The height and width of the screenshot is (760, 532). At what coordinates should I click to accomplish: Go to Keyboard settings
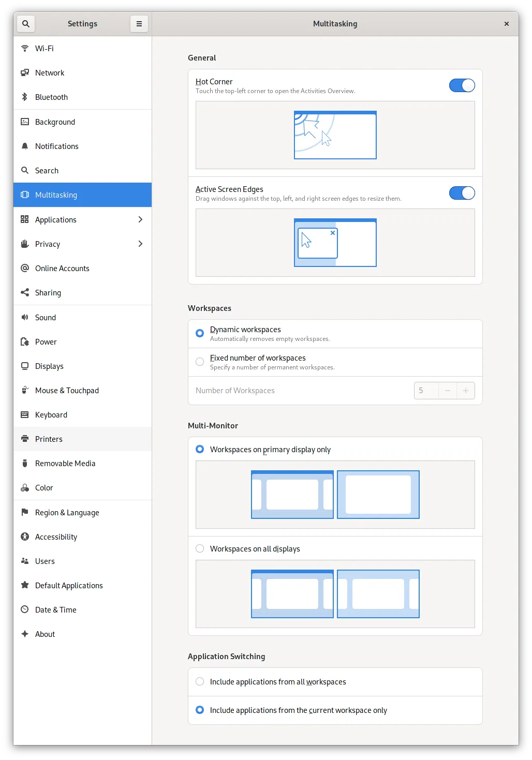click(51, 415)
